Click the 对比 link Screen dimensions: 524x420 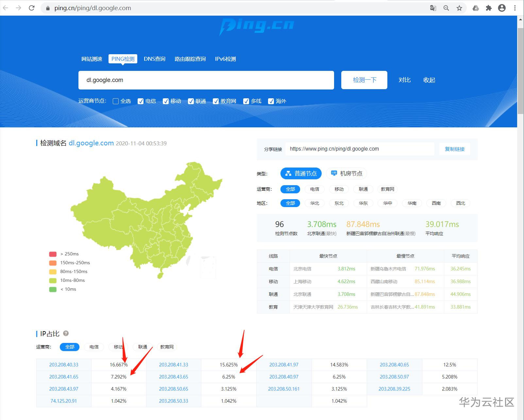click(x=405, y=80)
